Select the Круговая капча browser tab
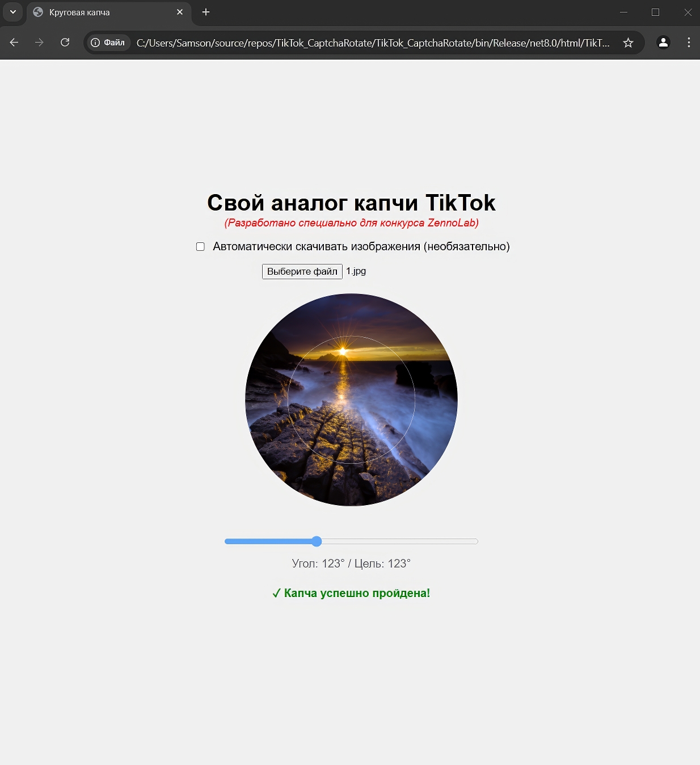Image resolution: width=700 pixels, height=765 pixels. tap(109, 12)
